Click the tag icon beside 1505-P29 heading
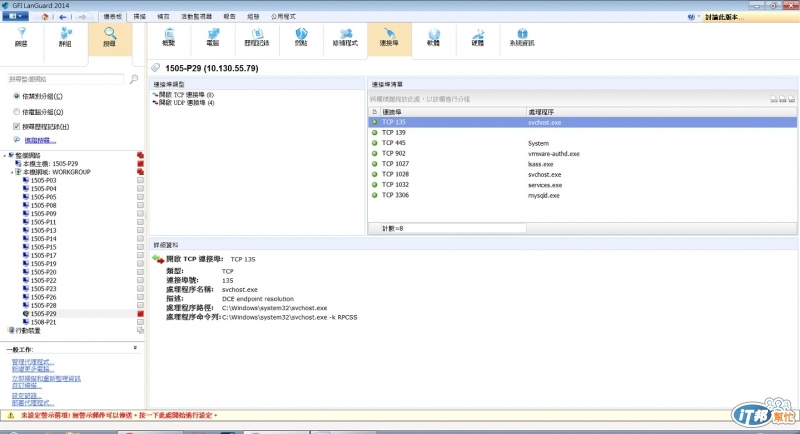Viewport: 800px width, 434px height. point(156,68)
